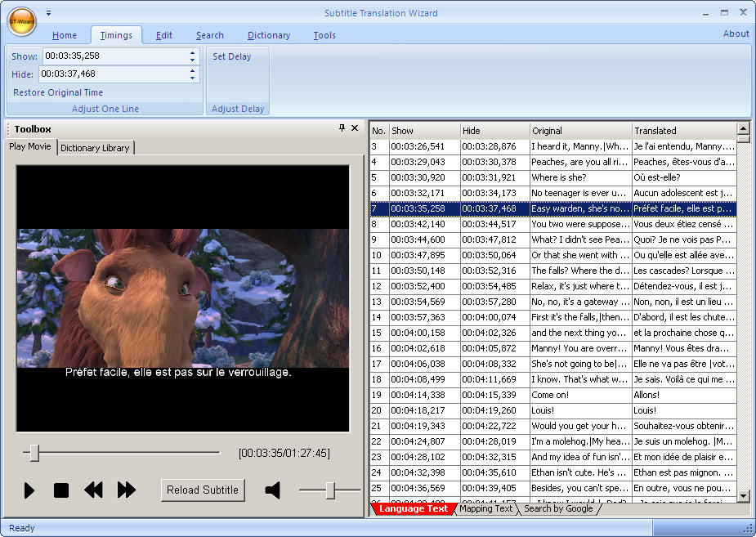Click the volume slider handle
Screen dimensions: 756x537
click(330, 490)
